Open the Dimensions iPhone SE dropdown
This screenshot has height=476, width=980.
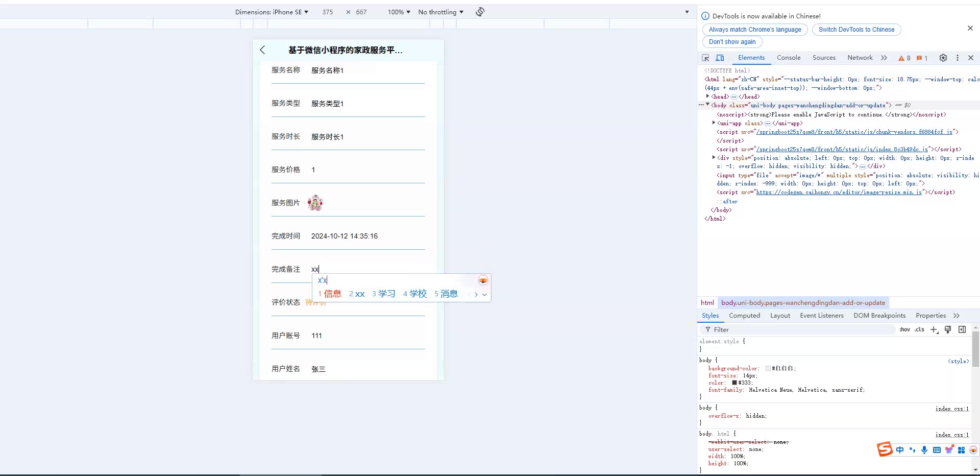(272, 12)
